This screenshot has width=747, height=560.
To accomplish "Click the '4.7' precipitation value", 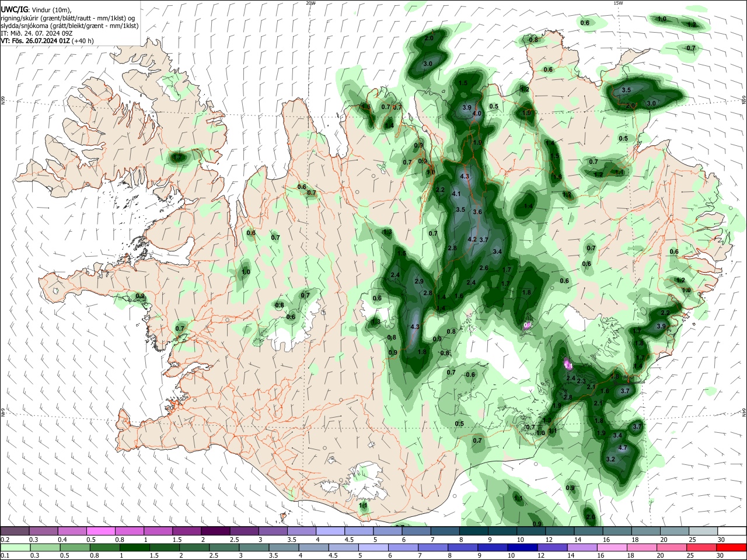I will 622,448.
